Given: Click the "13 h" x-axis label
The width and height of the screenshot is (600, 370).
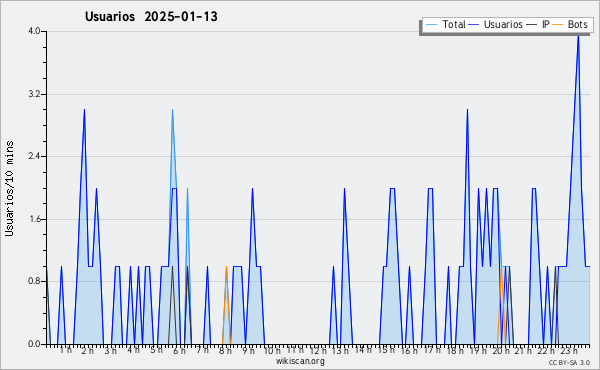Looking at the screenshot, I should tap(340, 351).
